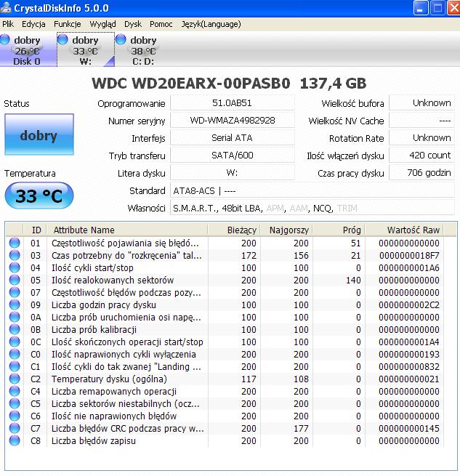Click the Próg column header

click(339, 230)
